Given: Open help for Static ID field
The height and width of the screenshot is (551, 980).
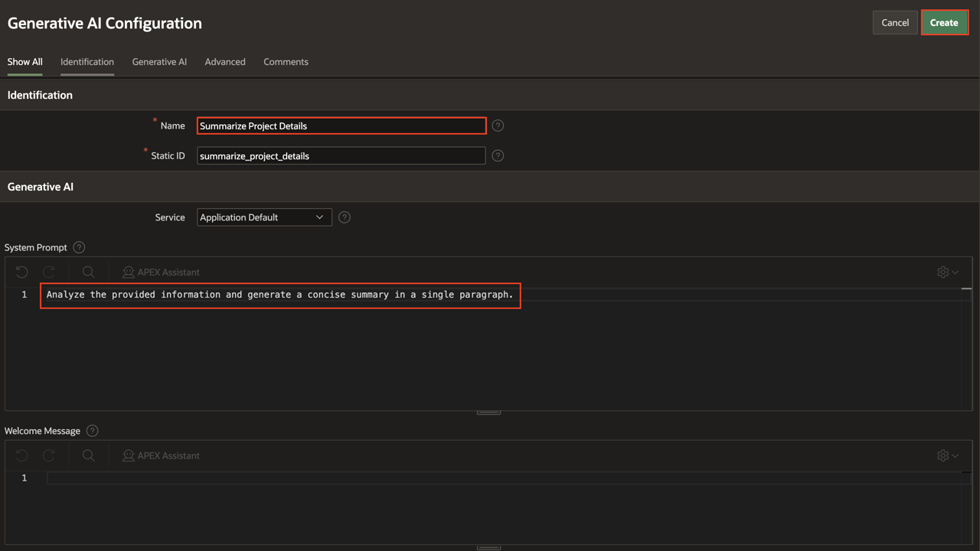Looking at the screenshot, I should 498,155.
